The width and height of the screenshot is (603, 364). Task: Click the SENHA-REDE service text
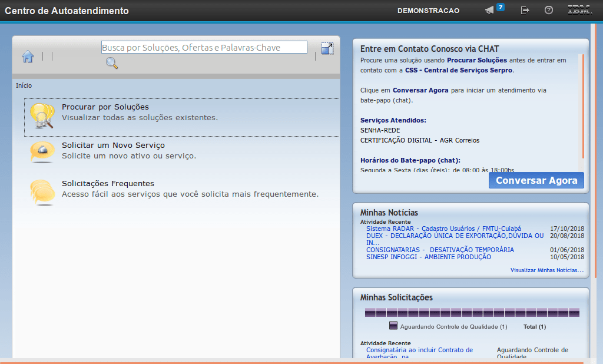coord(380,130)
